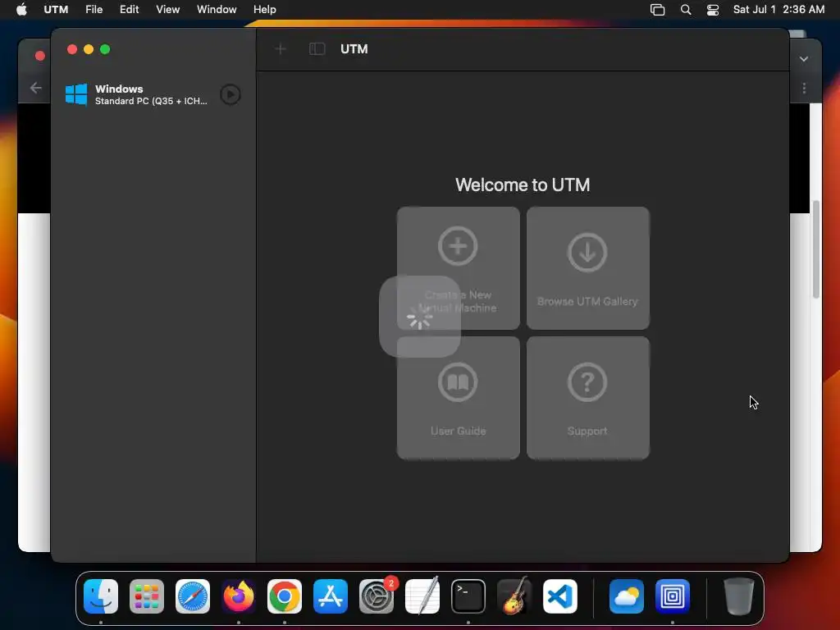Open TextEdit from the Dock
This screenshot has width=840, height=630.
[x=422, y=596]
